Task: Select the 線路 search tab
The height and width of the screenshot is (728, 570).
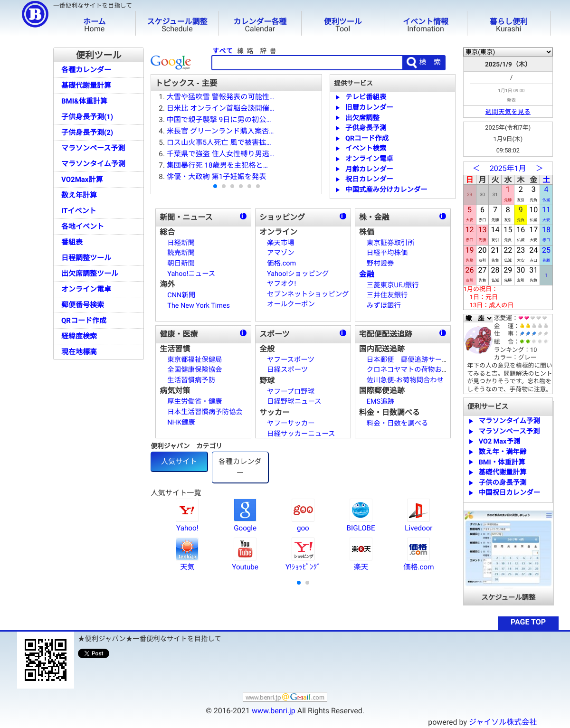Action: point(246,51)
